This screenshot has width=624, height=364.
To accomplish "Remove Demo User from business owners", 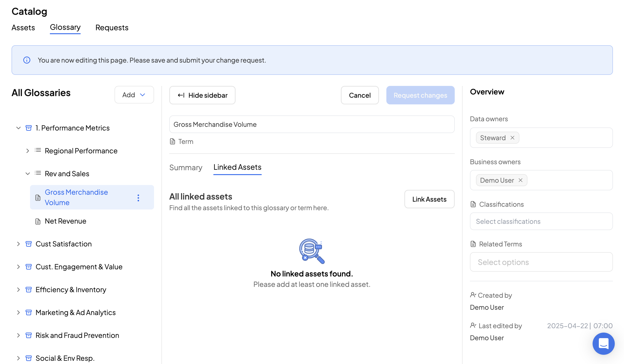I will tap(521, 180).
